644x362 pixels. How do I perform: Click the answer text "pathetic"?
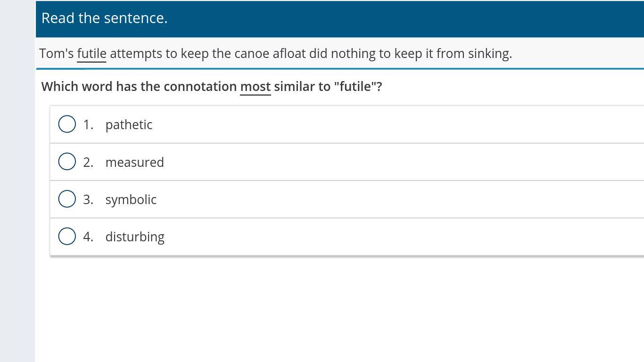click(129, 124)
